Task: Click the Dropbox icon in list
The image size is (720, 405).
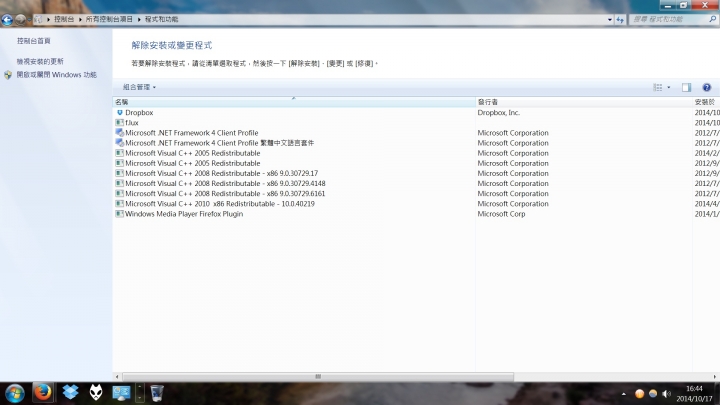Action: click(x=119, y=112)
